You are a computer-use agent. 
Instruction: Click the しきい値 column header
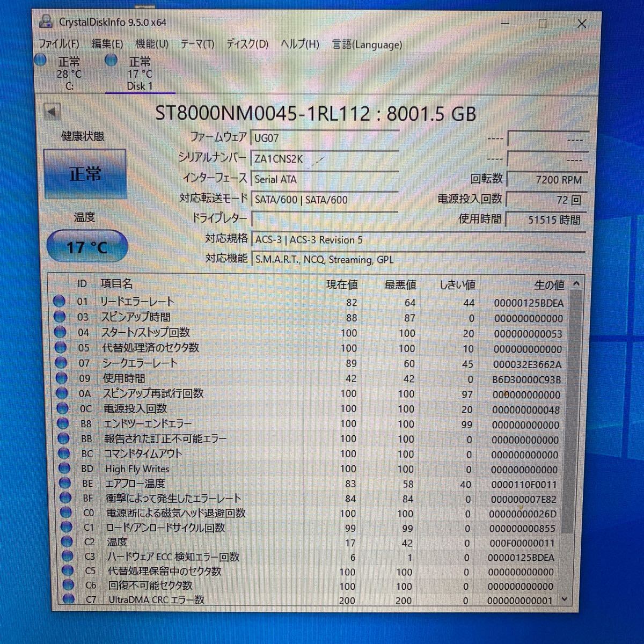tap(457, 284)
